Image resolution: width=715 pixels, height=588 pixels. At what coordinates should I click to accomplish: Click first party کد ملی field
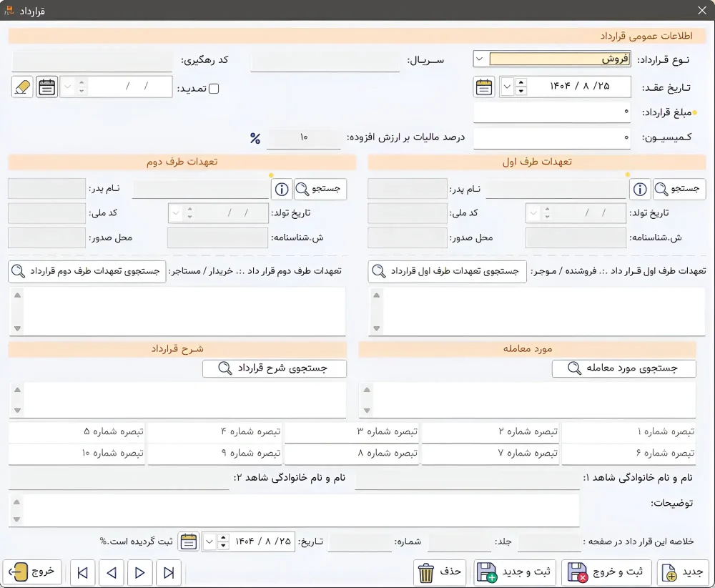(x=408, y=213)
